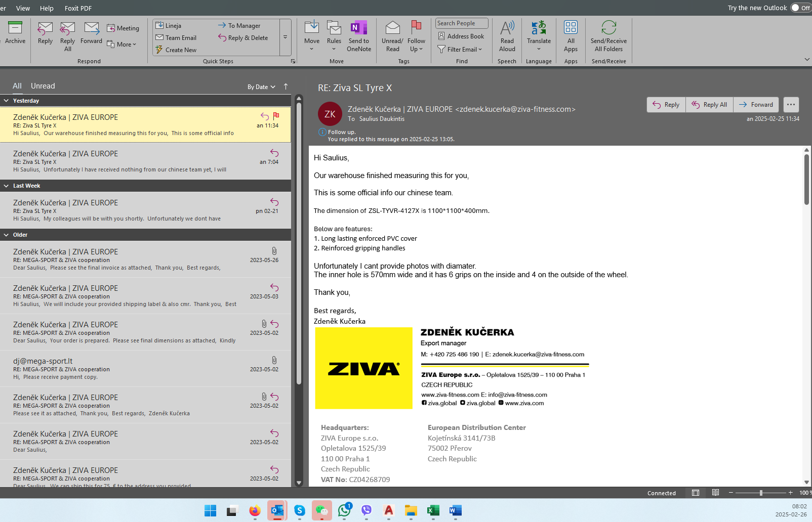Adjust the zoom slider in status bar
The image size is (812, 522).
click(x=761, y=493)
